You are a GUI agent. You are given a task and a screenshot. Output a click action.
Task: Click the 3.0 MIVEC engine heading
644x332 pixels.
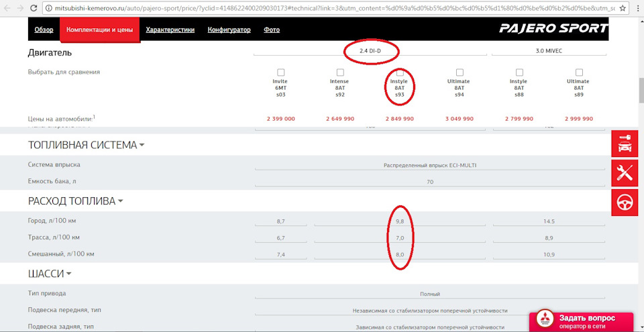point(549,52)
